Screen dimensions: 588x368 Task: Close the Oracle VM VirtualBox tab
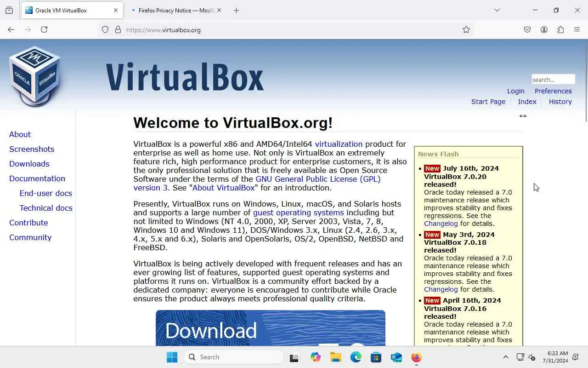coord(116,10)
